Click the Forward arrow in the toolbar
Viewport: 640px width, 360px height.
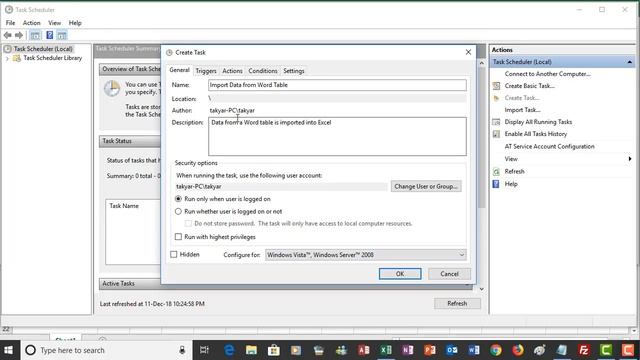tap(19, 36)
